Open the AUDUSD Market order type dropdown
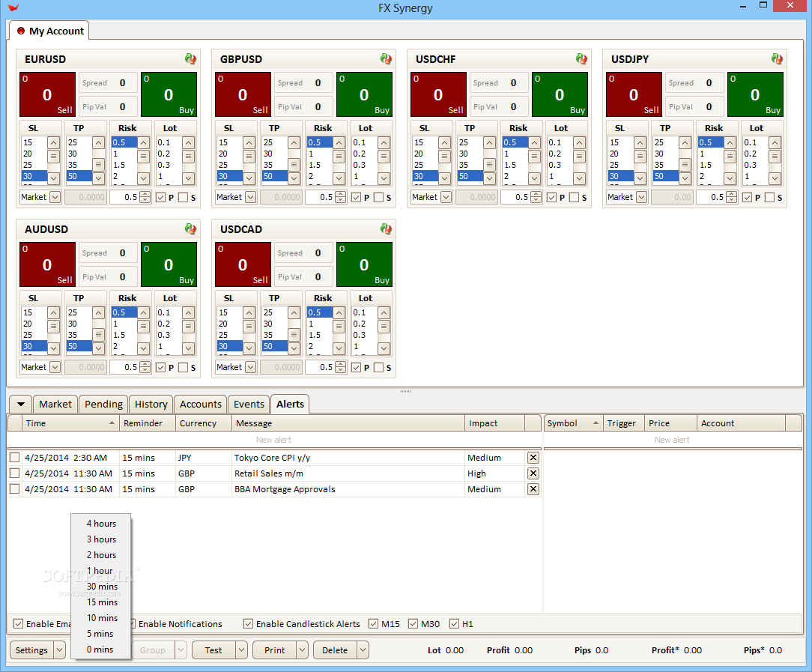This screenshot has width=812, height=672. pyautogui.click(x=55, y=367)
